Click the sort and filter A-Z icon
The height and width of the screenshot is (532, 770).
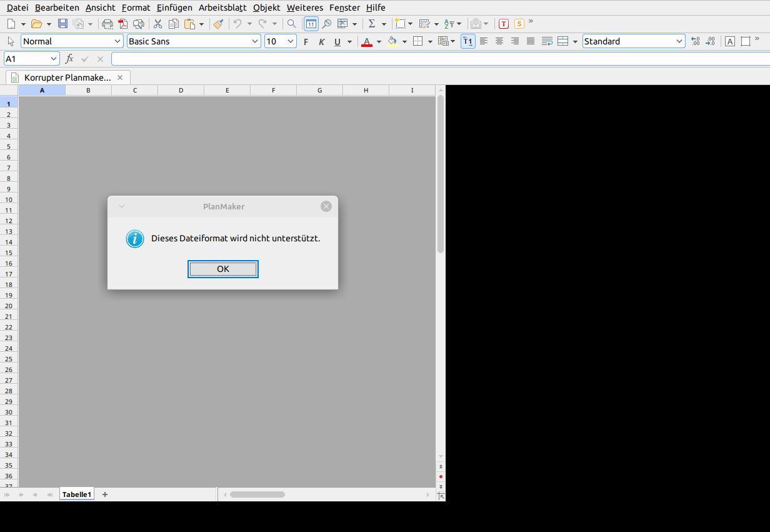[x=449, y=24]
